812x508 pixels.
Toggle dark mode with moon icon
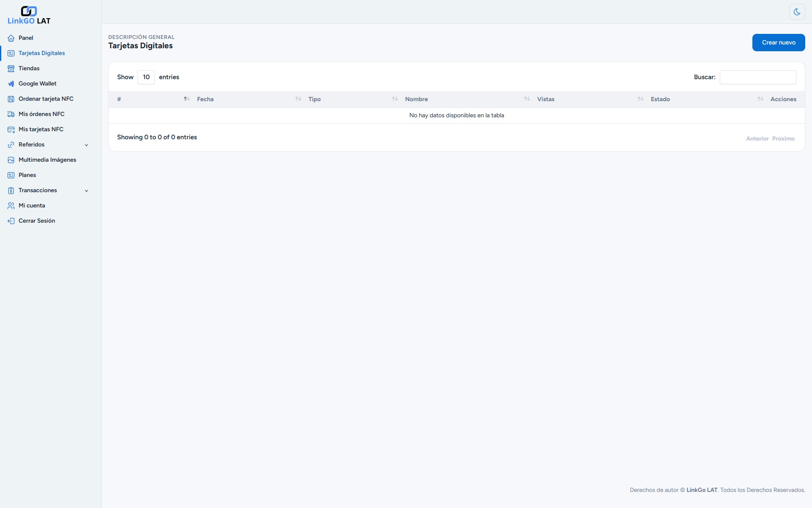click(x=797, y=12)
